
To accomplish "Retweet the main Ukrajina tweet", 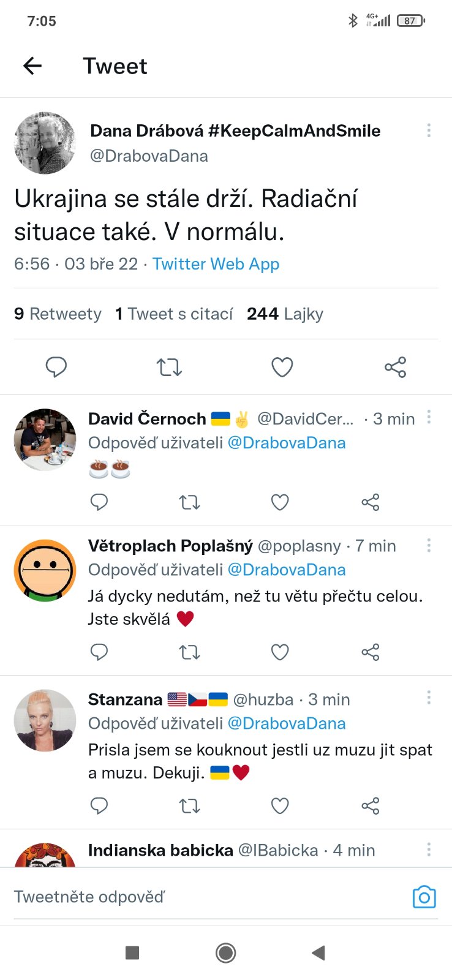I will click(x=169, y=367).
